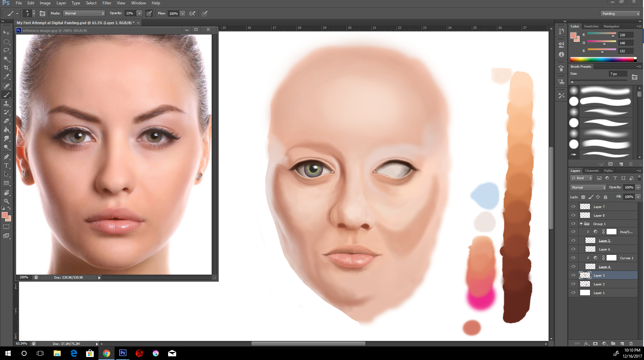Select the Healing Brush tool
This screenshot has height=360, width=644.
click(x=6, y=86)
